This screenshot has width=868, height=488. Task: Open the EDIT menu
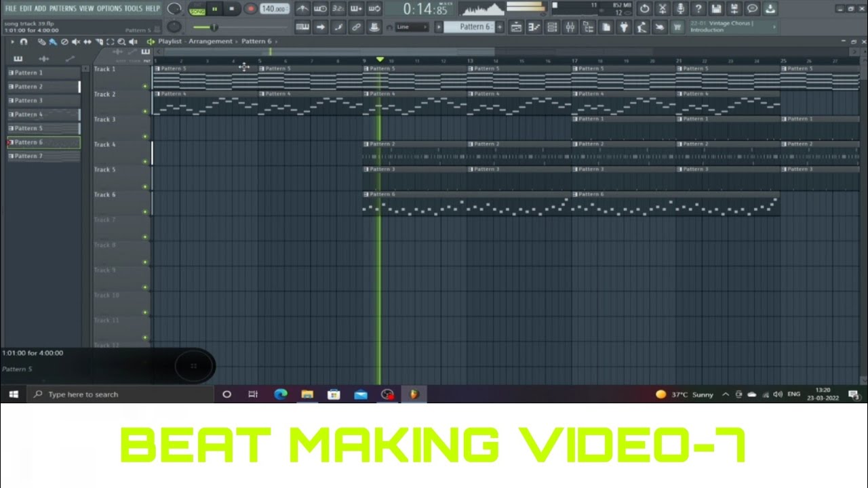point(26,9)
